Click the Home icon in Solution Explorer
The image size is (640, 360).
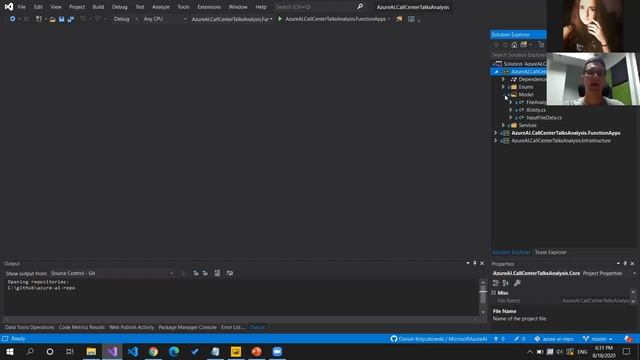pos(514,44)
